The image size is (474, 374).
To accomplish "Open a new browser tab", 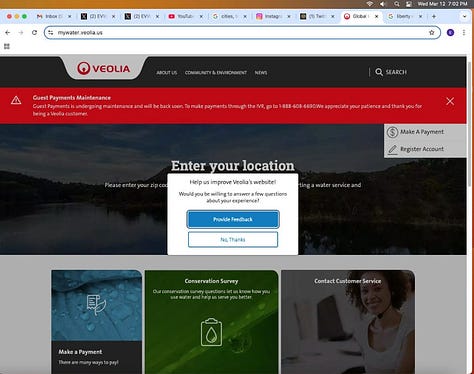I will (434, 16).
